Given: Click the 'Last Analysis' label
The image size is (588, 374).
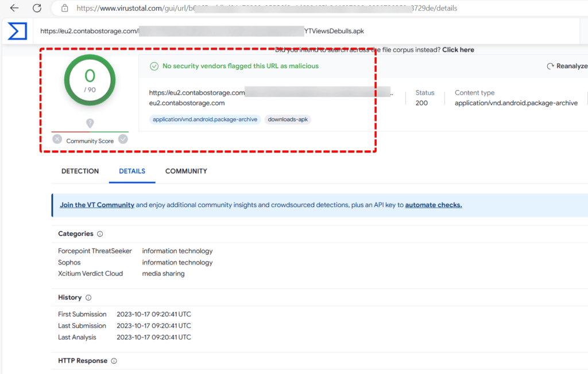Looking at the screenshot, I should click(78, 338).
